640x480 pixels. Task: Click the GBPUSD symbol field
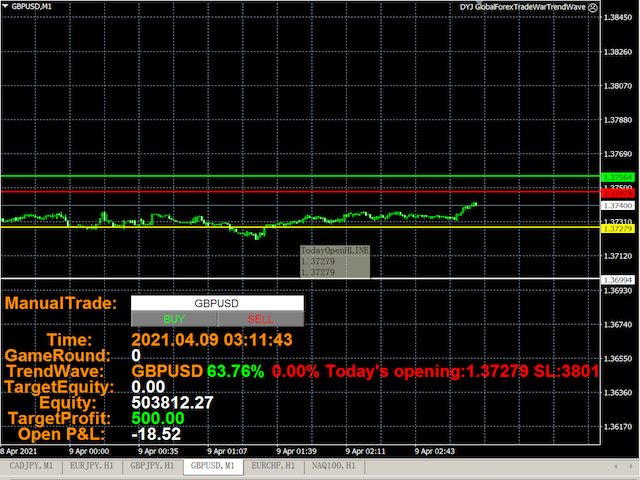tap(217, 303)
